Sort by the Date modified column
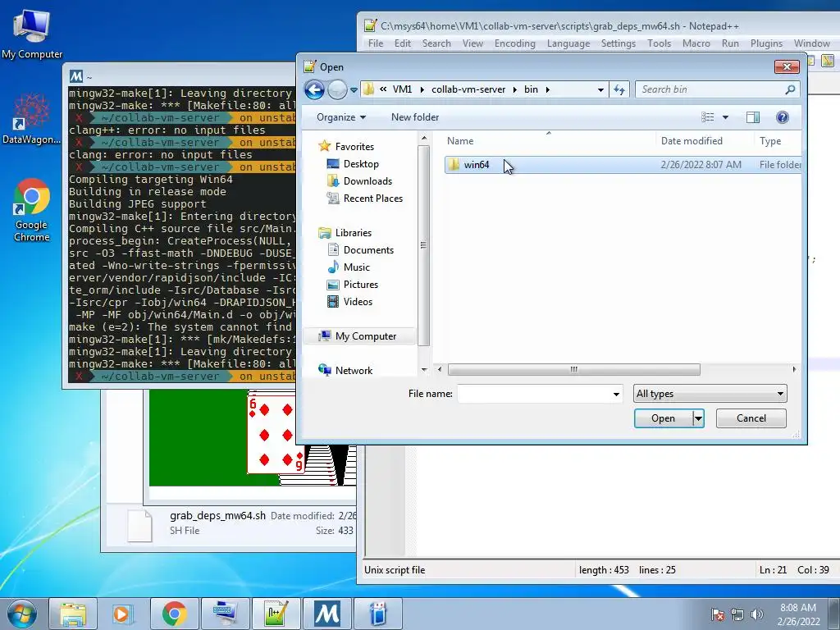Image resolution: width=840 pixels, height=630 pixels. click(704, 141)
